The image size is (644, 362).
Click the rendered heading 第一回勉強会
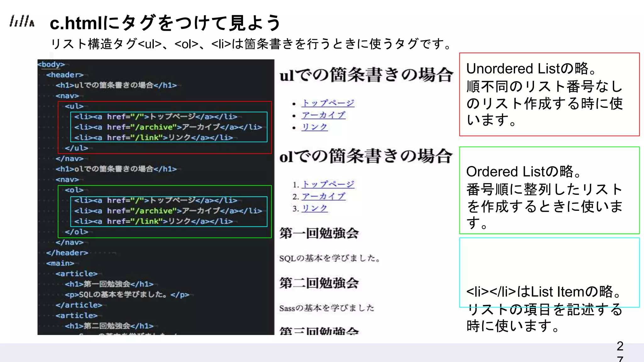point(319,233)
